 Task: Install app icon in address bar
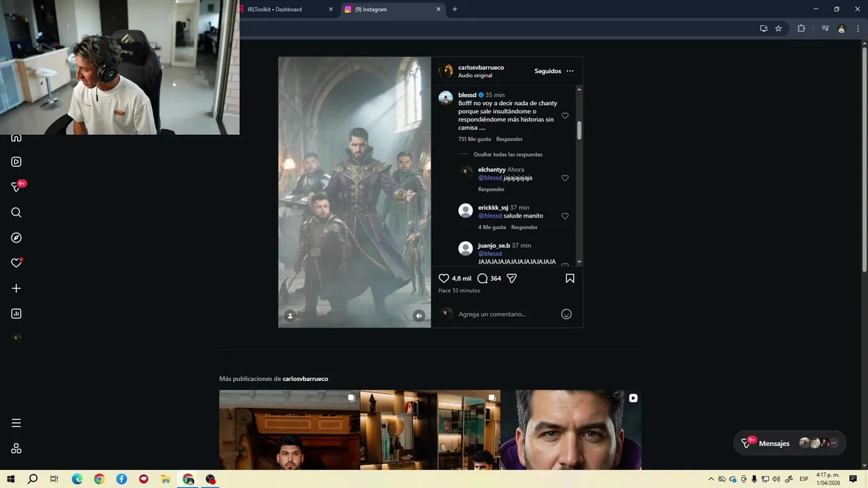coord(764,28)
